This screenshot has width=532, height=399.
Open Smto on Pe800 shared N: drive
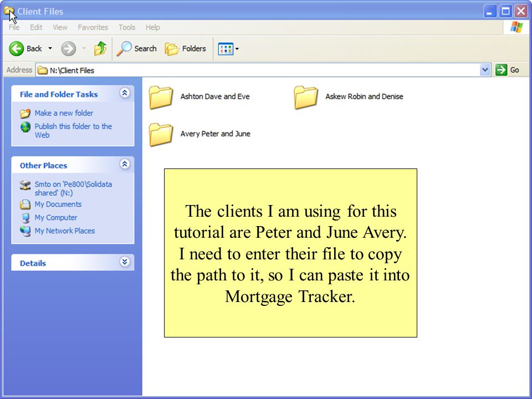pyautogui.click(x=73, y=188)
